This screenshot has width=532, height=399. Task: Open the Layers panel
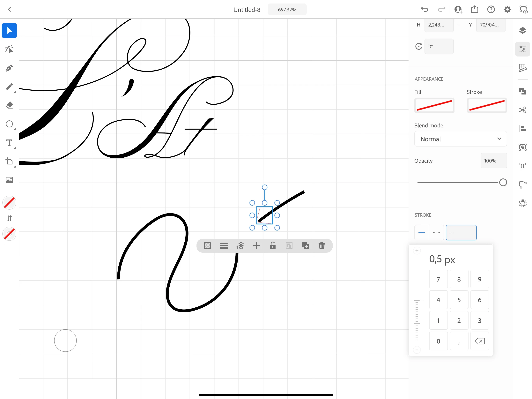(x=522, y=31)
